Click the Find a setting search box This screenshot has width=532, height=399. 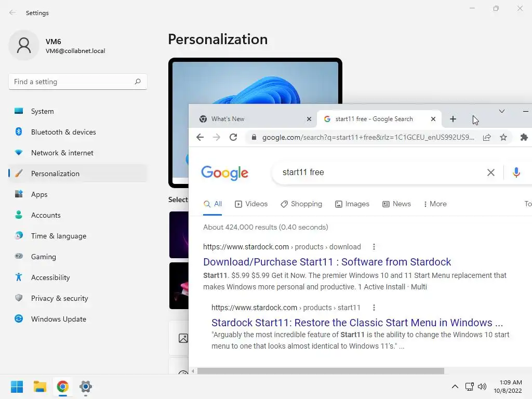pos(78,82)
